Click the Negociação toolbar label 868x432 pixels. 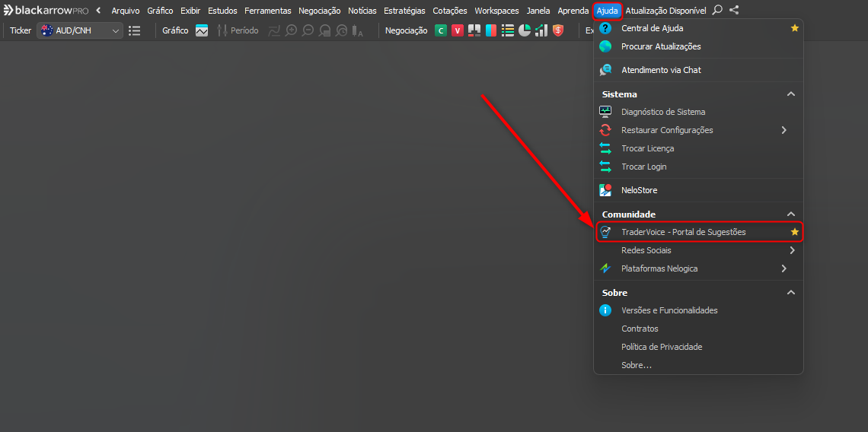pyautogui.click(x=407, y=31)
